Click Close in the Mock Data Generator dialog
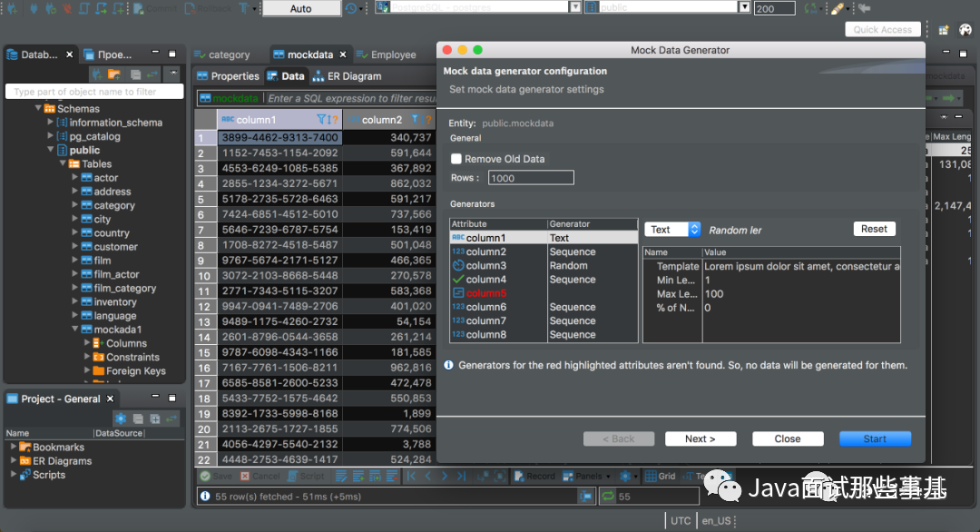This screenshot has width=980, height=532. (x=788, y=438)
